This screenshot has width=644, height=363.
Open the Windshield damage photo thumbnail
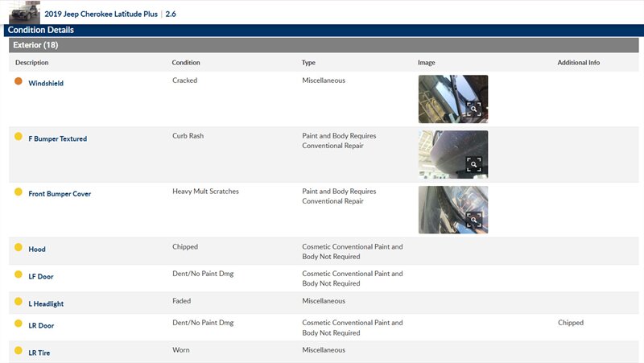pyautogui.click(x=453, y=99)
